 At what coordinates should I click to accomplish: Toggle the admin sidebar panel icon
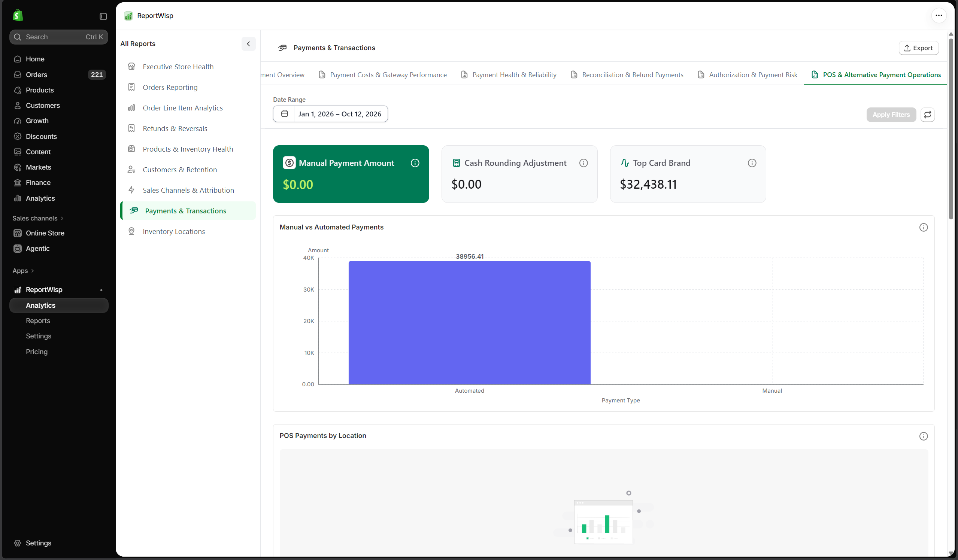coord(103,16)
